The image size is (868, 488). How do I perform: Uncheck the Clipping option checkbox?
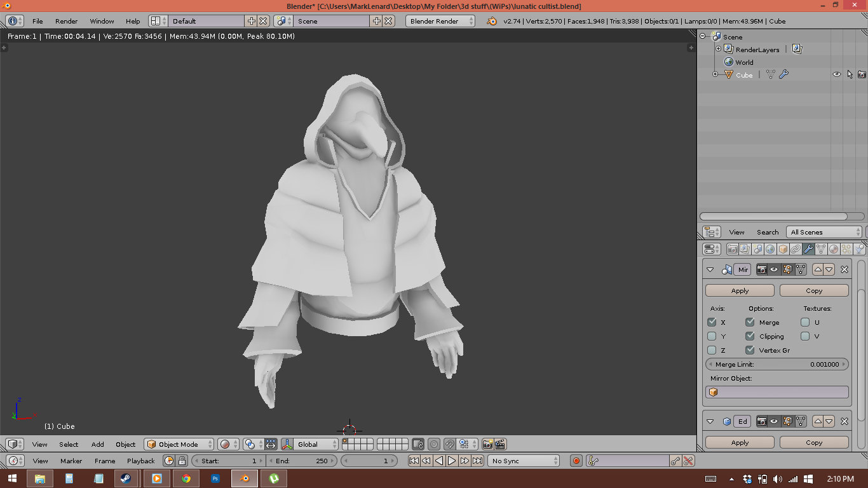point(750,336)
